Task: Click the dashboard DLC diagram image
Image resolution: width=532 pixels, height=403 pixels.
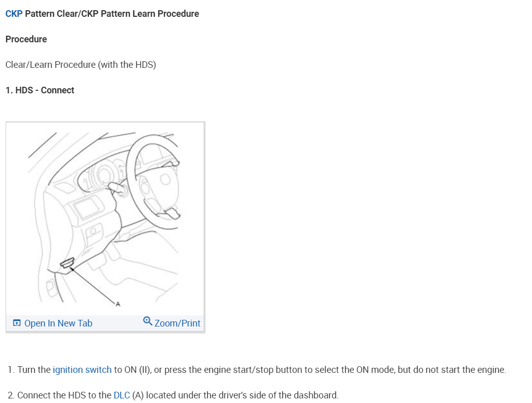Action: coord(105,219)
